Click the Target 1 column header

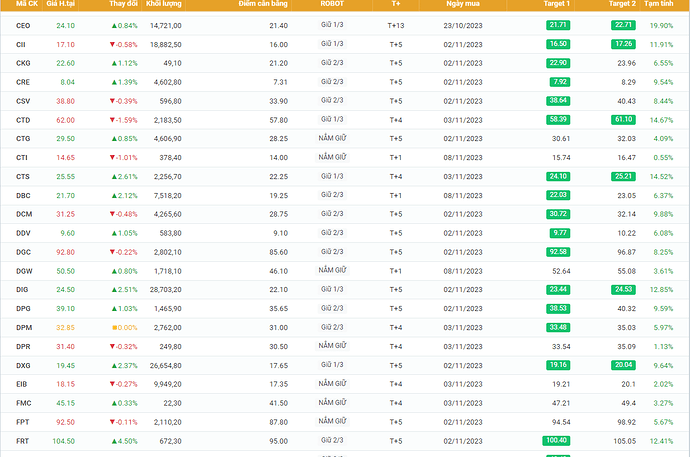coord(556,4)
